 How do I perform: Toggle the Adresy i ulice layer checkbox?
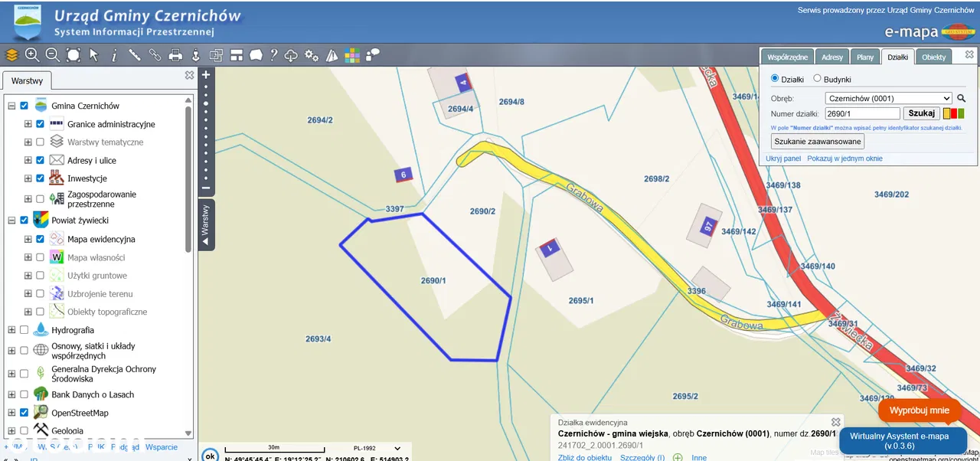point(40,160)
